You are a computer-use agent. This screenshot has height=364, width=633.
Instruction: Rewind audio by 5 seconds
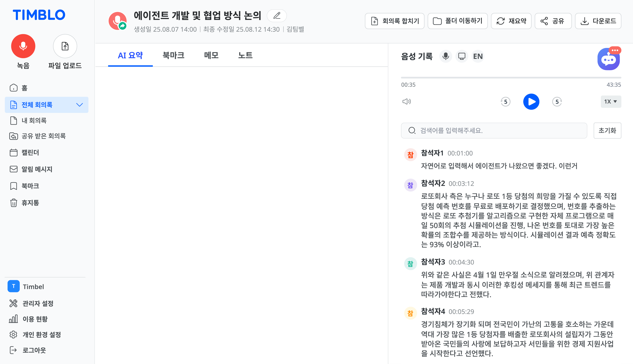point(505,102)
